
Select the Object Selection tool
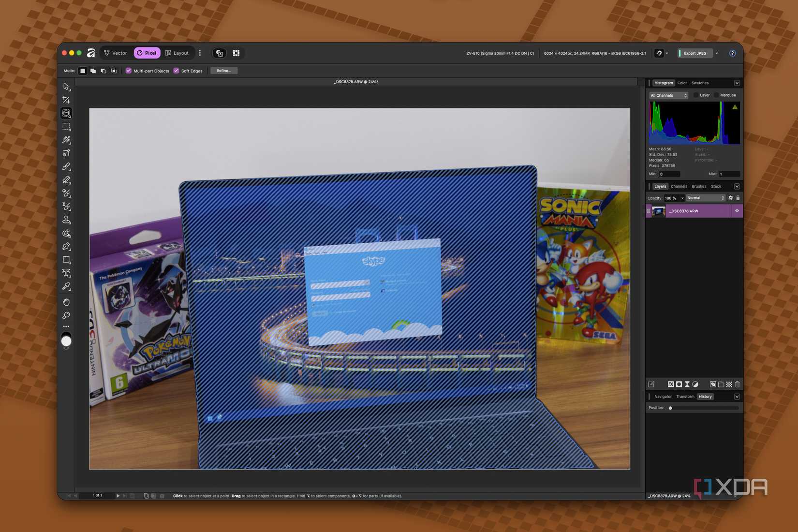66,113
